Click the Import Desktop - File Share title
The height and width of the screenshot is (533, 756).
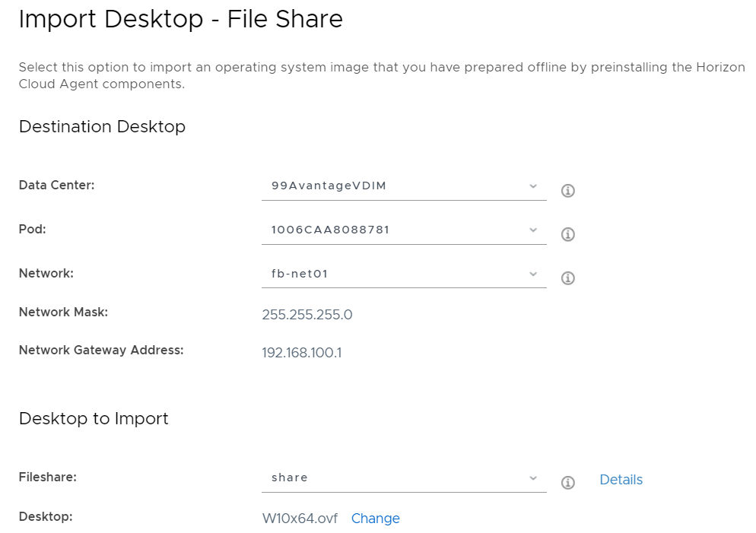click(x=180, y=19)
